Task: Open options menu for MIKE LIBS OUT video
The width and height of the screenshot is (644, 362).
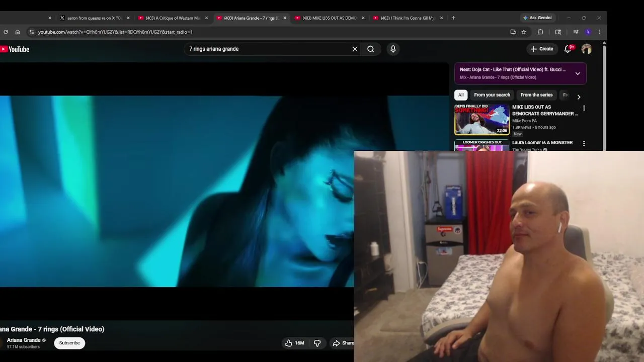Action: 584,108
